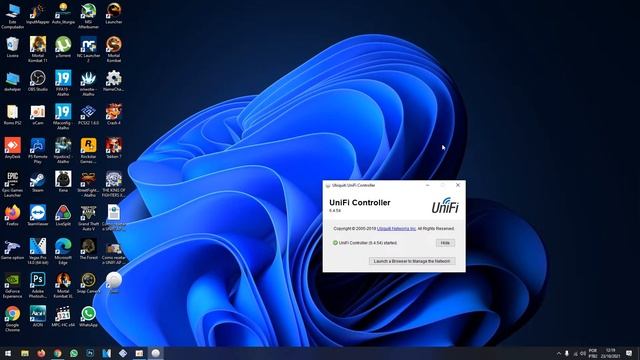Open the notification center icon
Screen dimensions: 640x360
click(629, 353)
